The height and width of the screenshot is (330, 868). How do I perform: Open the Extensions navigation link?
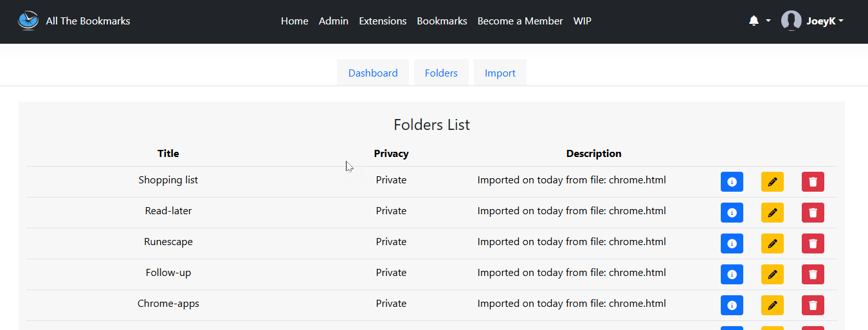click(x=383, y=21)
